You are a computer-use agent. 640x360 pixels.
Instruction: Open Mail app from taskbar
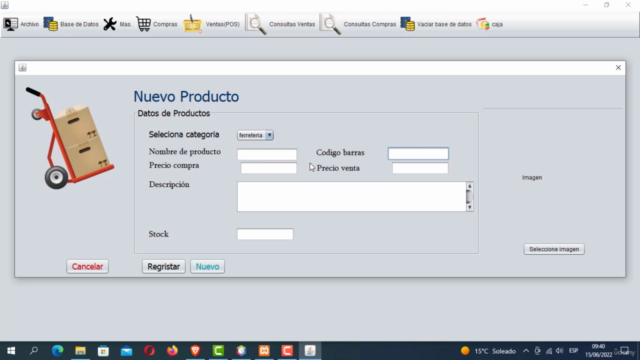(126, 351)
